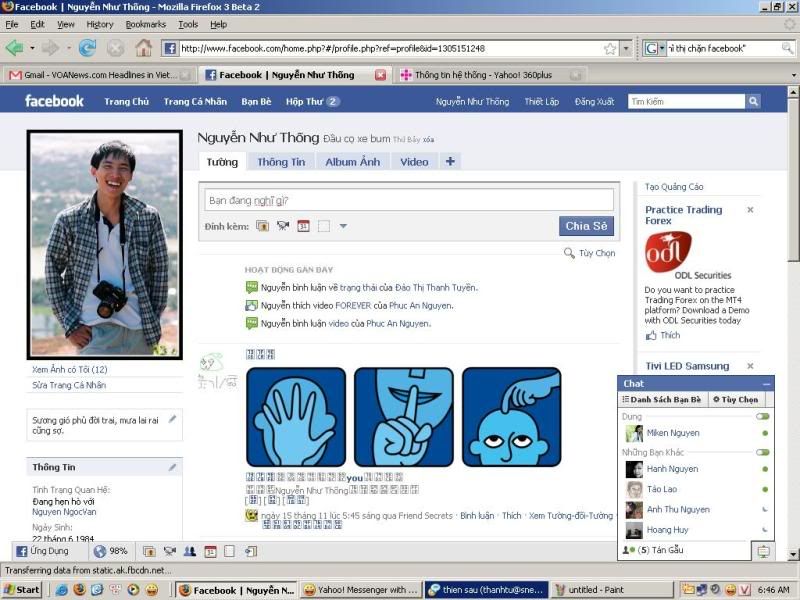This screenshot has width=800, height=600.
Task: Open Tùy Chọn chat options
Action: [735, 399]
